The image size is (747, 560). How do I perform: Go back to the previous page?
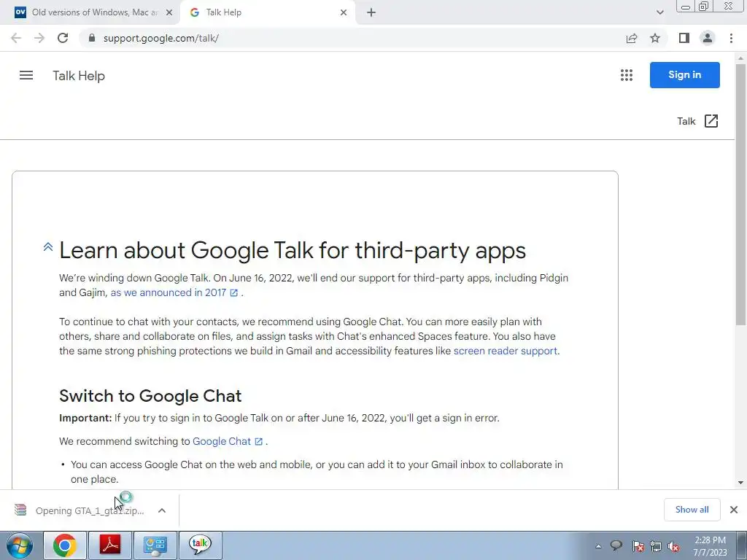(16, 38)
